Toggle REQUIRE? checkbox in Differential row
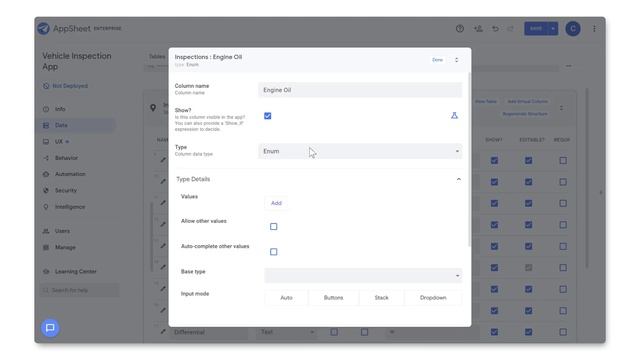 click(563, 332)
